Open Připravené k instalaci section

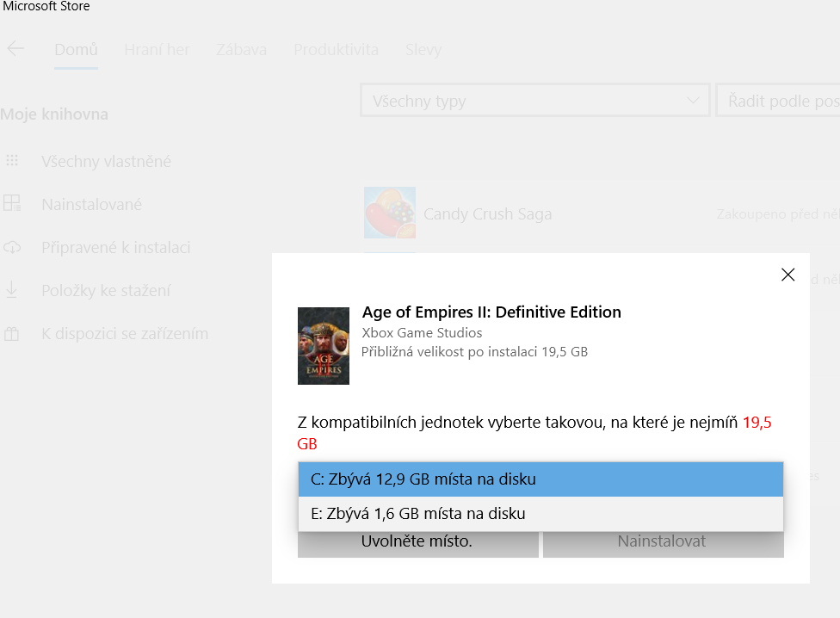pyautogui.click(x=115, y=247)
